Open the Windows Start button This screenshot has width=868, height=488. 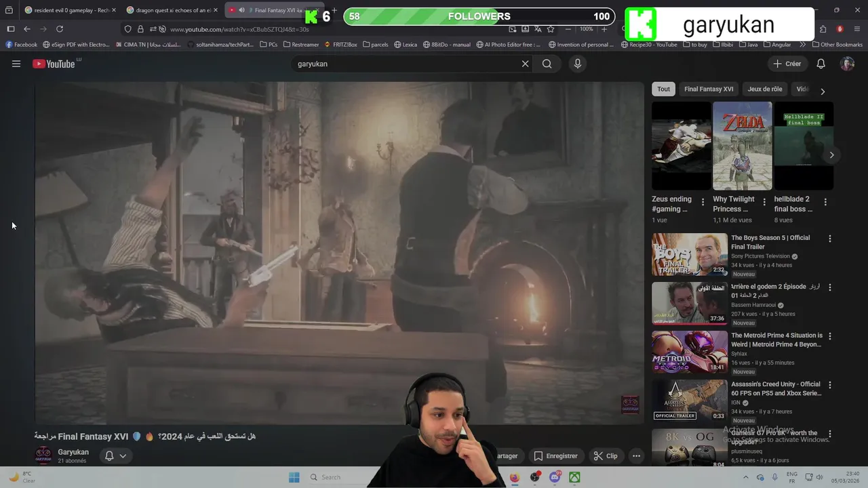pyautogui.click(x=294, y=477)
